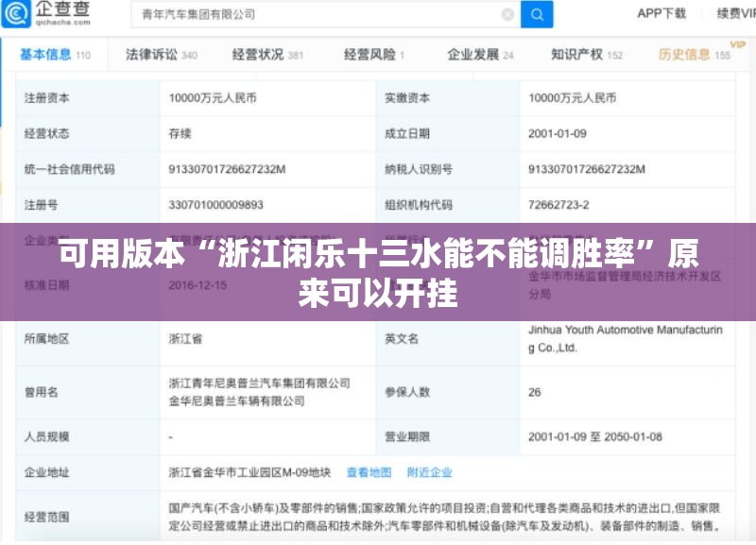
Task: Click the 附近企业 link
Action: [x=430, y=472]
